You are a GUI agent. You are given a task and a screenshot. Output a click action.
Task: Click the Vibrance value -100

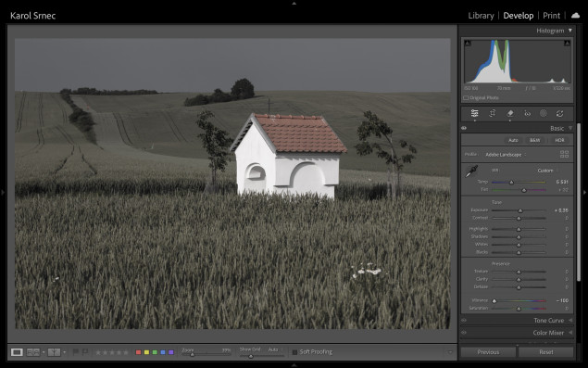coord(562,300)
